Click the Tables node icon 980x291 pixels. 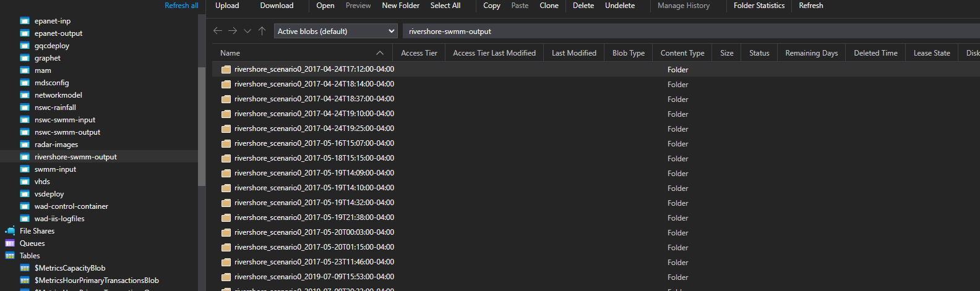pyautogui.click(x=10, y=256)
